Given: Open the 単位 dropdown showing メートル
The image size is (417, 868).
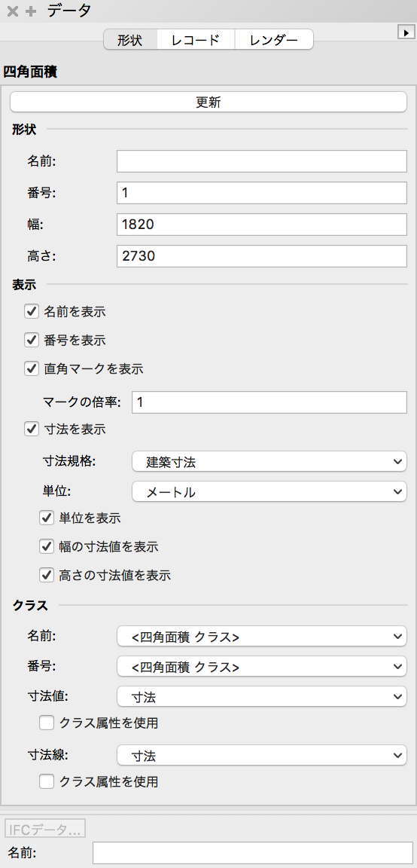Looking at the screenshot, I should click(269, 491).
